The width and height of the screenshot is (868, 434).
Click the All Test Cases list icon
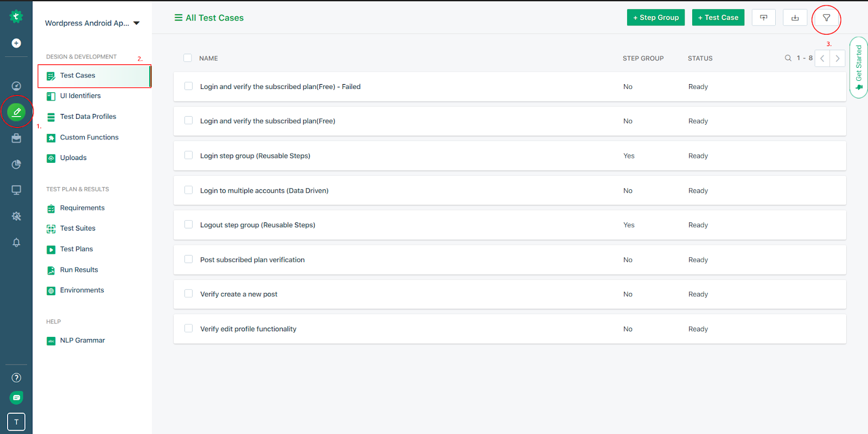click(178, 18)
